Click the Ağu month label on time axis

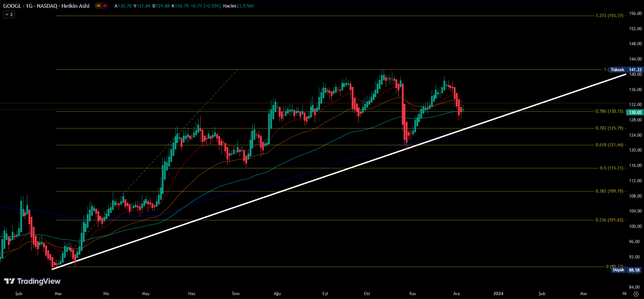tap(277, 294)
